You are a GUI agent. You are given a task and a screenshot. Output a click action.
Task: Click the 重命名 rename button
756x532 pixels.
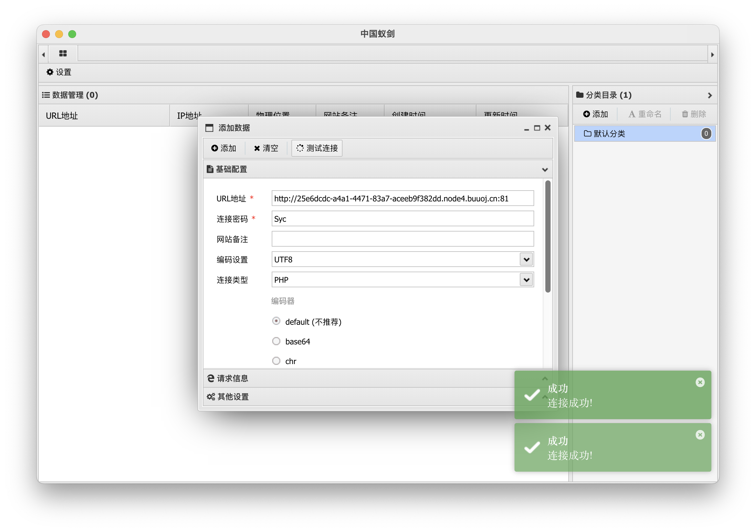click(645, 114)
